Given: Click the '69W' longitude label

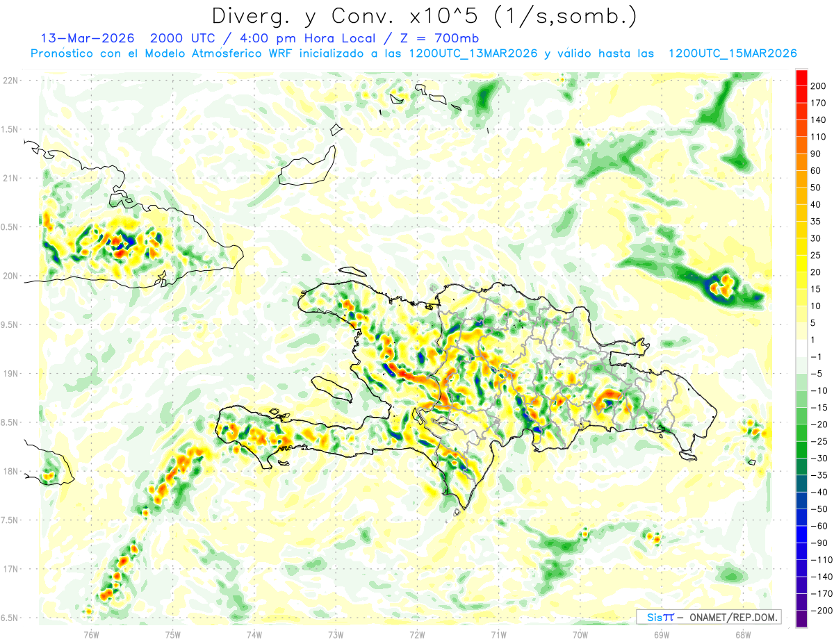Looking at the screenshot, I should 662,634.
